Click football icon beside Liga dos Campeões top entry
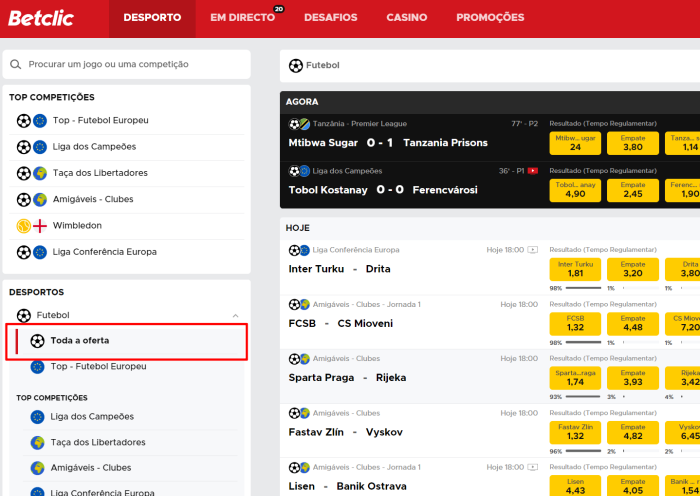700x496 pixels. (x=24, y=147)
